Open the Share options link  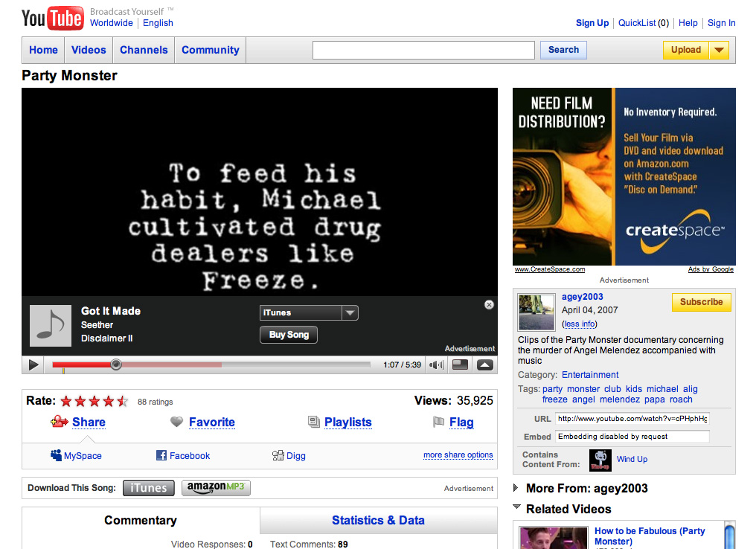point(89,423)
